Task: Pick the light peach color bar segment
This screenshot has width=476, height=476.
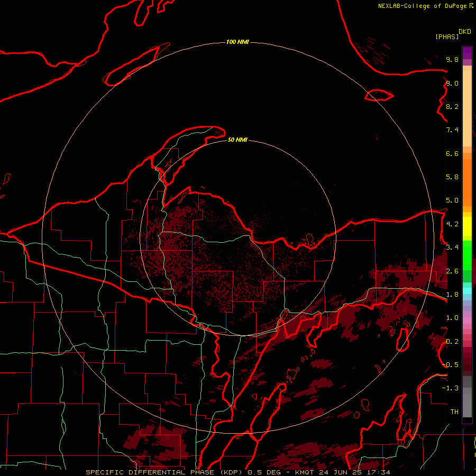Action: coord(467,108)
